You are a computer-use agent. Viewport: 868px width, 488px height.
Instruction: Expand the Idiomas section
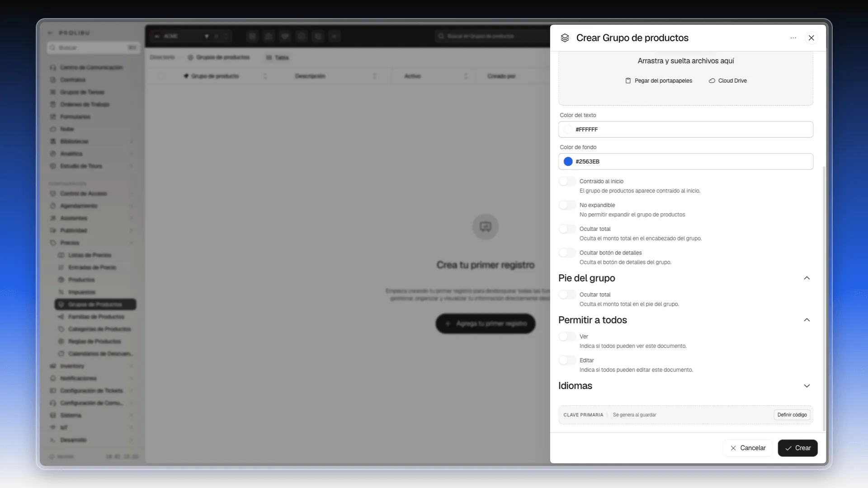[x=807, y=386]
